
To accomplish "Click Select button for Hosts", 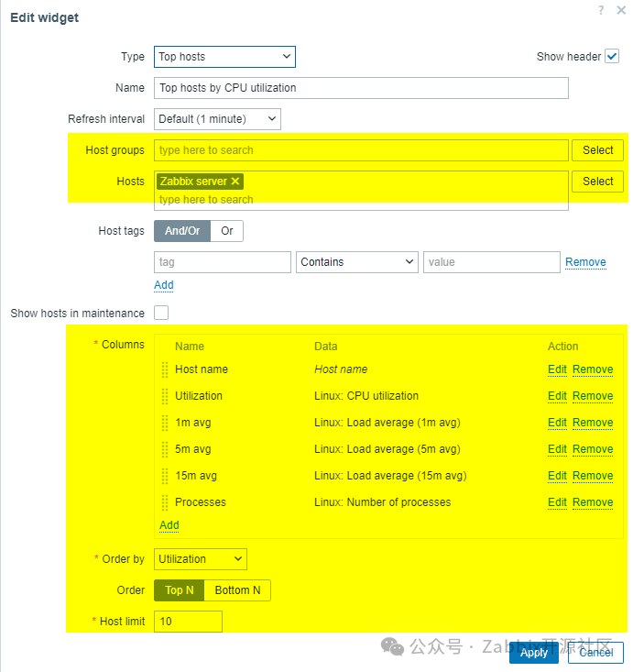I will pyautogui.click(x=597, y=182).
